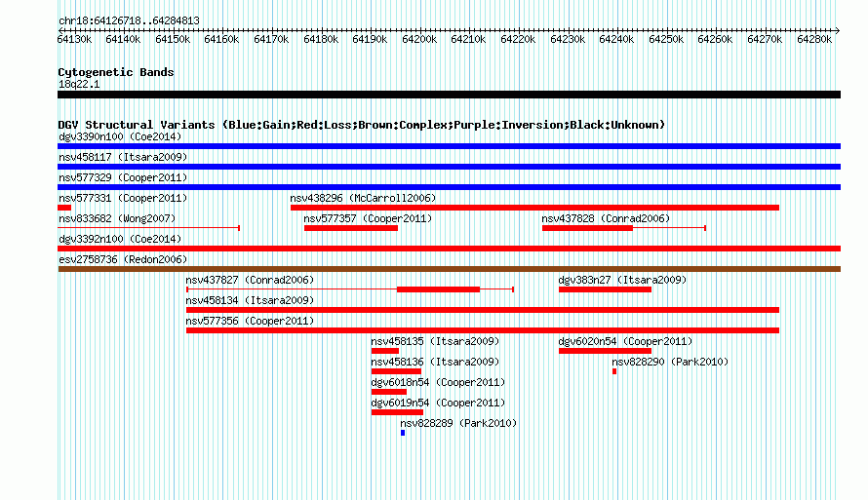Open dgv6019n54 (Cooper2011) label

pyautogui.click(x=438, y=403)
